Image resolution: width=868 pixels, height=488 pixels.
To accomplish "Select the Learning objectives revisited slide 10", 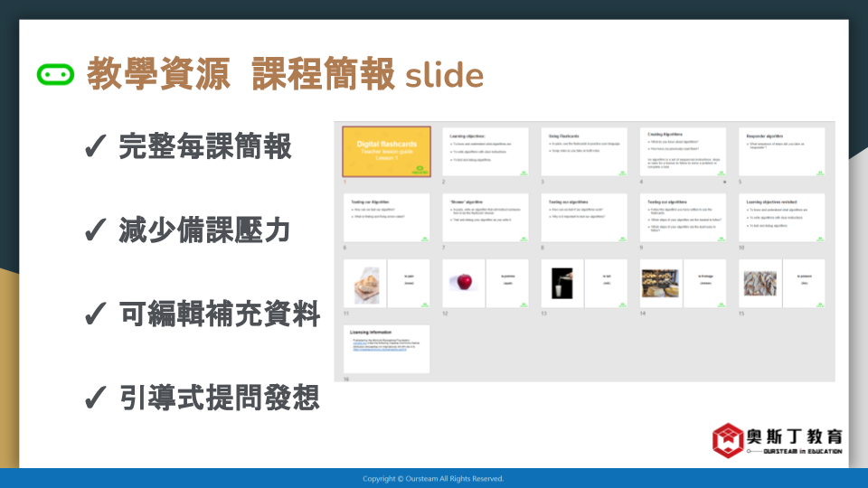I will [x=781, y=217].
